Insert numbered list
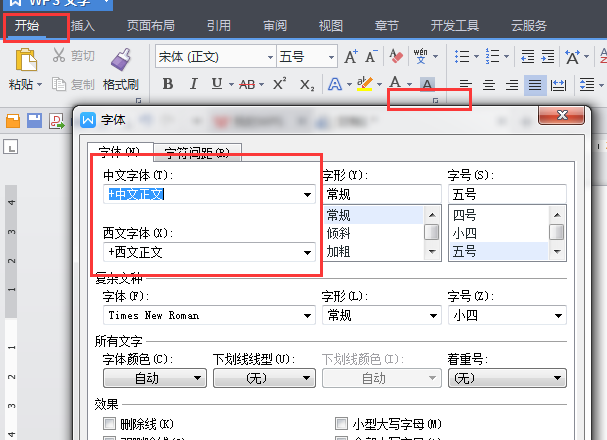 click(x=493, y=56)
